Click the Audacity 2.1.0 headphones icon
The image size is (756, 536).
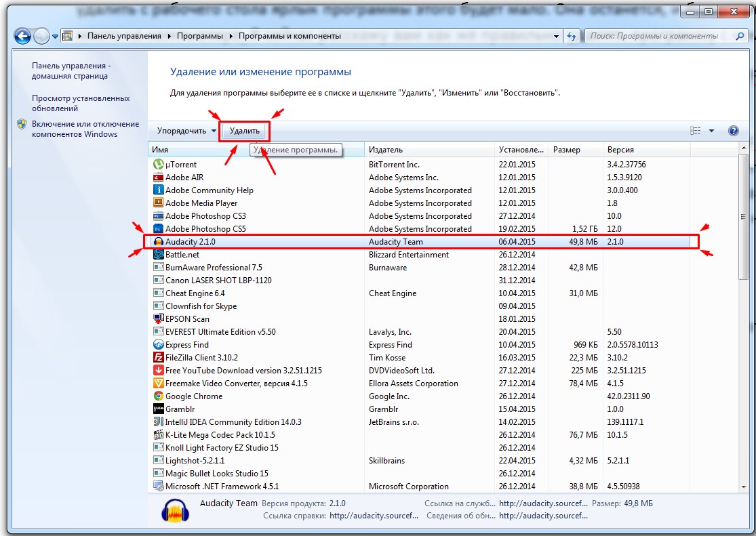click(x=158, y=241)
